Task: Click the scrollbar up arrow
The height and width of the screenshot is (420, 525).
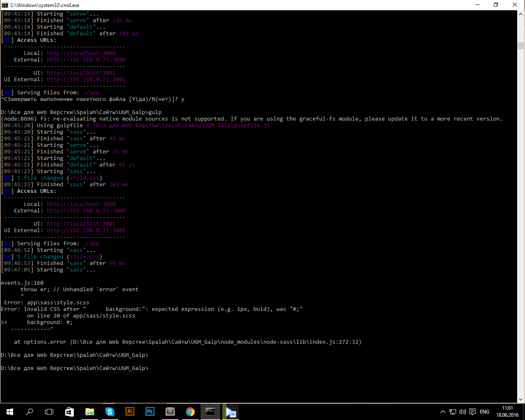Action: point(521,14)
